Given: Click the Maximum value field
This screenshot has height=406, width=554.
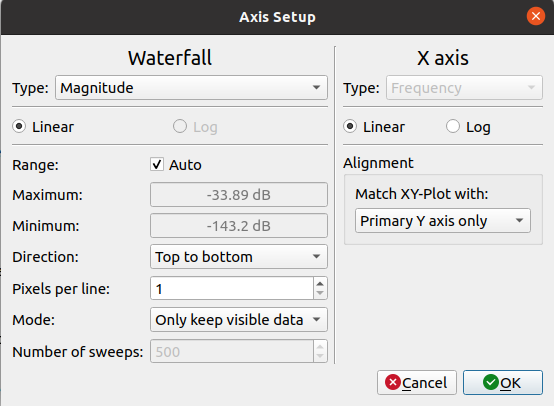Looking at the screenshot, I should (239, 195).
